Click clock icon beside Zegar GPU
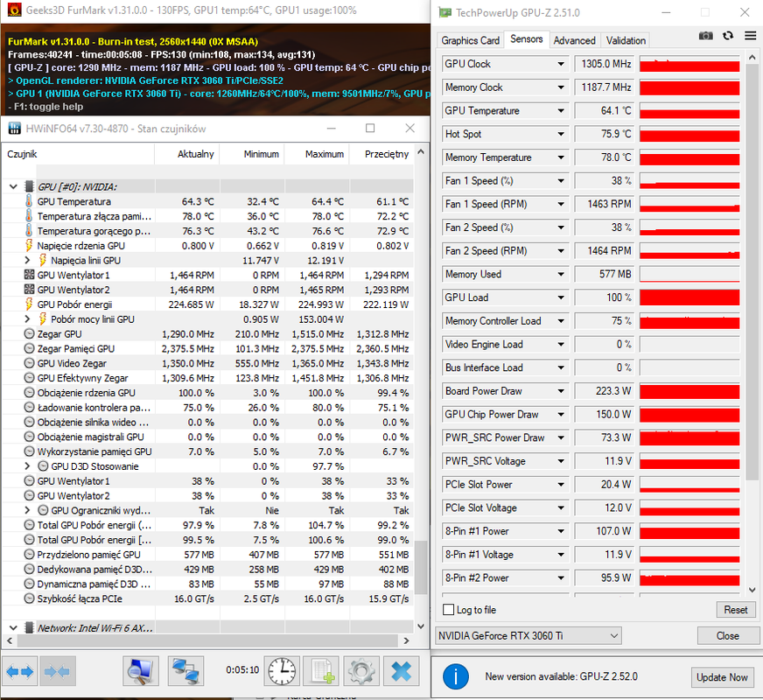The image size is (763, 700). [x=29, y=333]
